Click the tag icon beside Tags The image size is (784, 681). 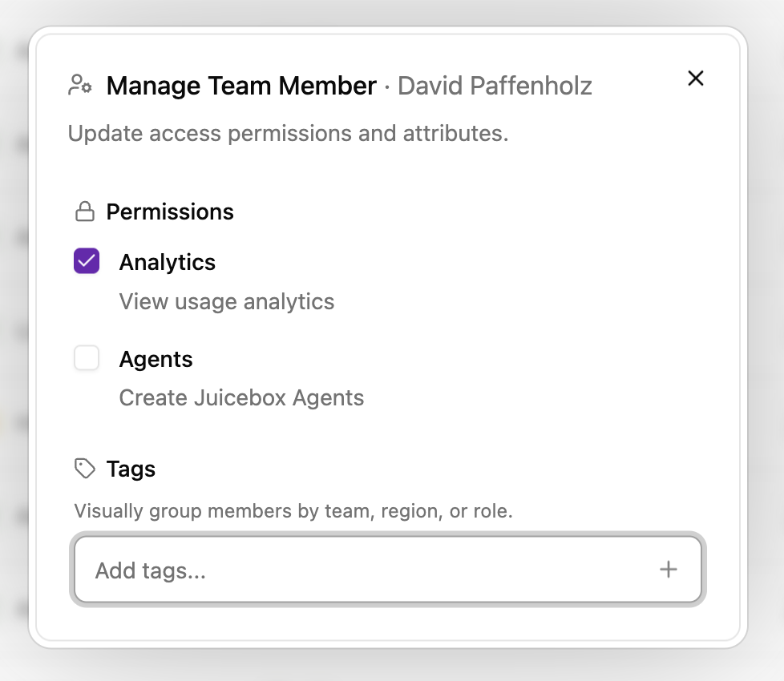tap(84, 469)
